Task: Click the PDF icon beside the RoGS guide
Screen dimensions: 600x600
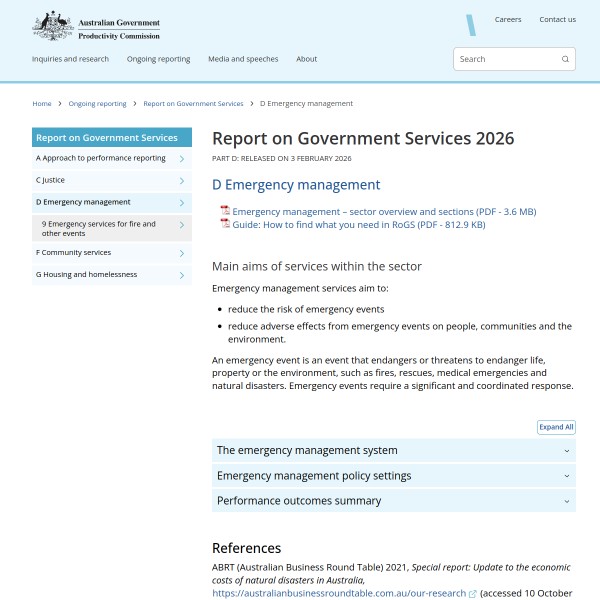Action: point(225,224)
